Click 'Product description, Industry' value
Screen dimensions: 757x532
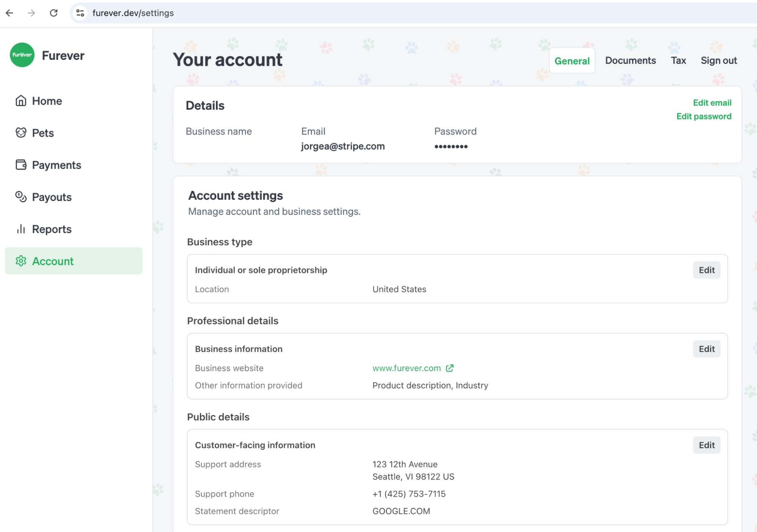click(430, 385)
